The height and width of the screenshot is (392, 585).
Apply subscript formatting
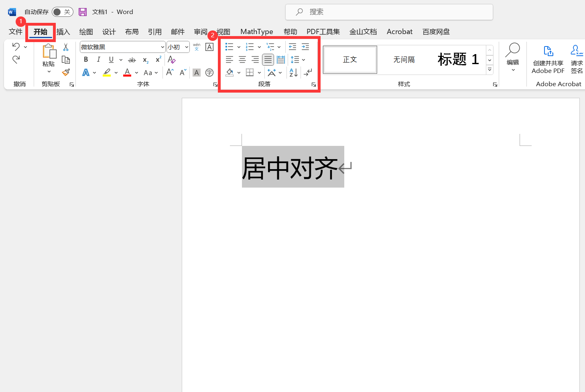146,60
